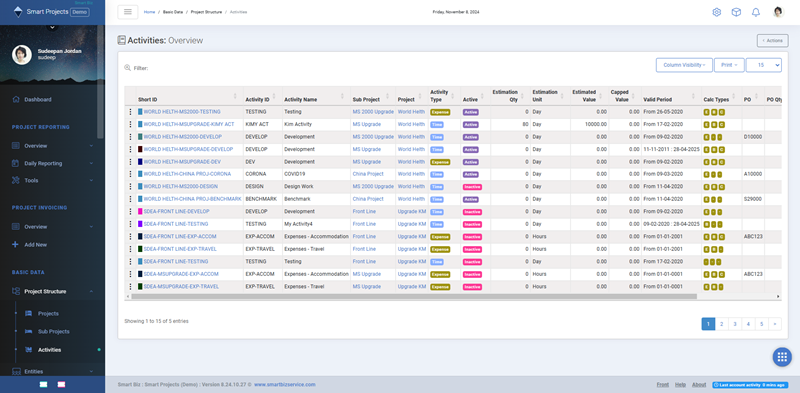Screen dimensions: 800x393
Task: Click the Project Structure folder icon
Action: coord(16,291)
